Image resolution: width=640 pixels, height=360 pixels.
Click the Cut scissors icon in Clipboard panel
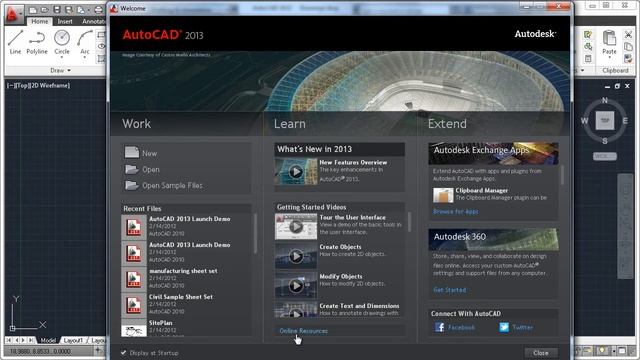[x=628, y=35]
